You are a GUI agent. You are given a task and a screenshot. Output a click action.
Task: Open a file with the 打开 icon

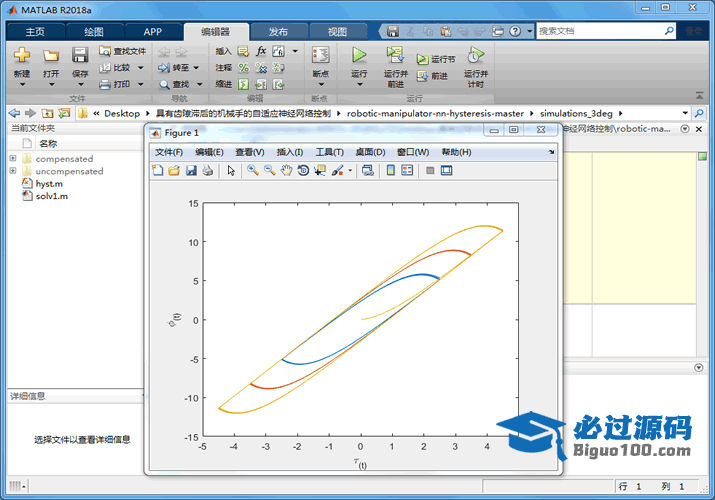tap(51, 56)
